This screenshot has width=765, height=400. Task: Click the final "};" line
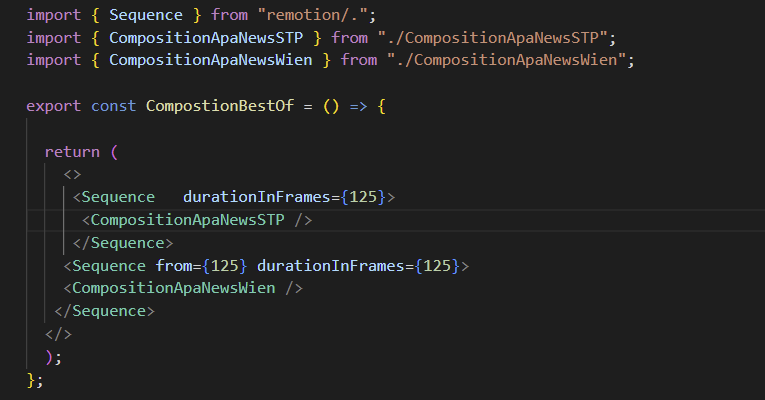(35, 380)
